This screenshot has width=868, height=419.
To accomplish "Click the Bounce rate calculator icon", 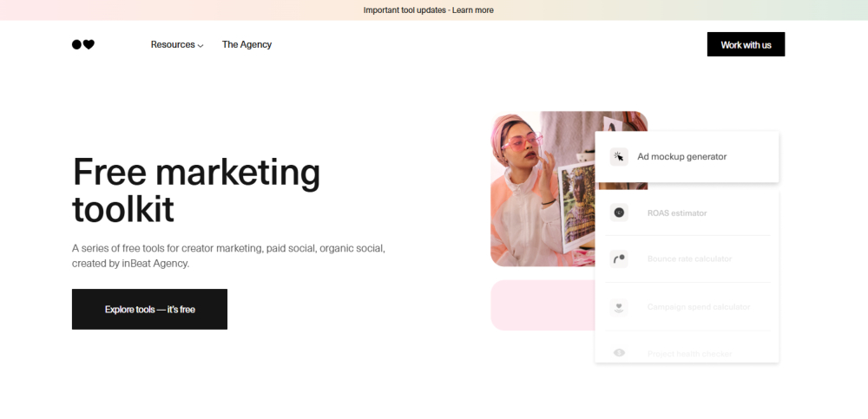I will [x=619, y=259].
